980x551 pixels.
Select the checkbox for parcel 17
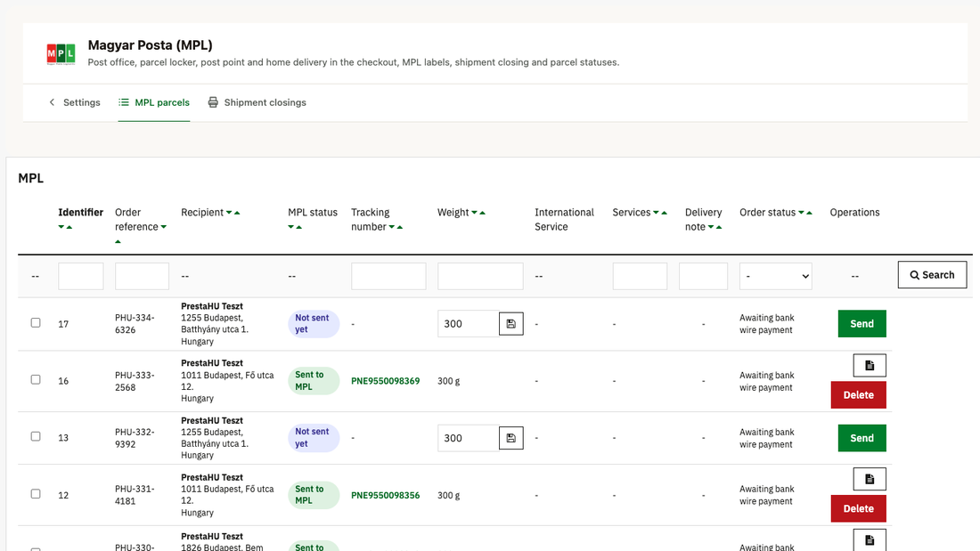[36, 323]
